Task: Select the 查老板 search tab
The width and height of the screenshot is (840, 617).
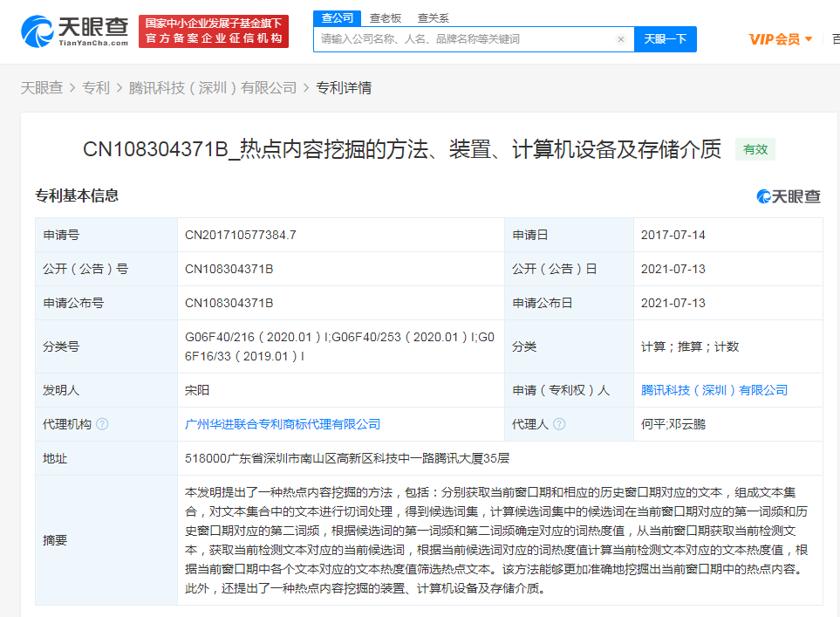Action: tap(386, 18)
